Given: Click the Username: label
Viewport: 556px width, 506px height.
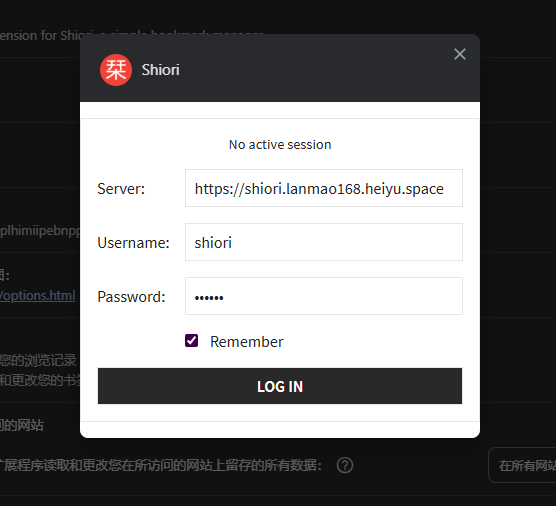Looking at the screenshot, I should click(x=133, y=243).
